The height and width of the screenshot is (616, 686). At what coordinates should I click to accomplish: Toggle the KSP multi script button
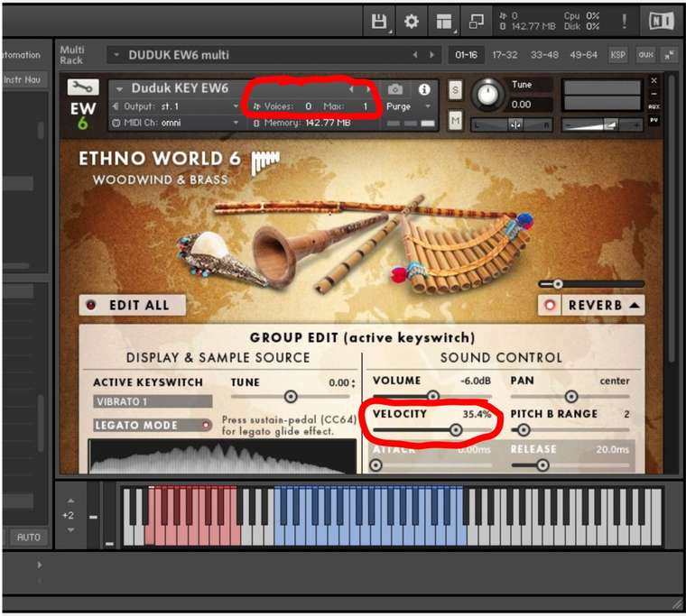(x=617, y=55)
